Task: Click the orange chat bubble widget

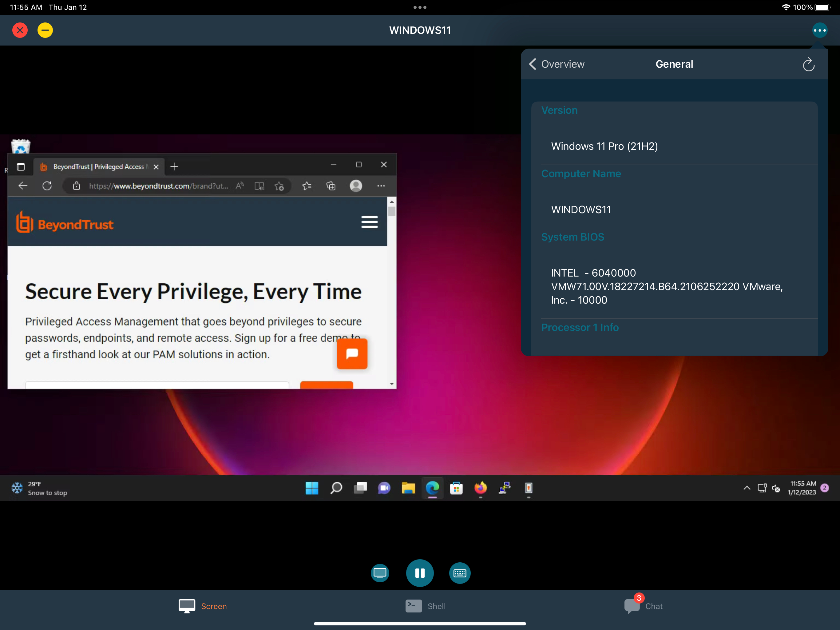Action: pyautogui.click(x=352, y=353)
